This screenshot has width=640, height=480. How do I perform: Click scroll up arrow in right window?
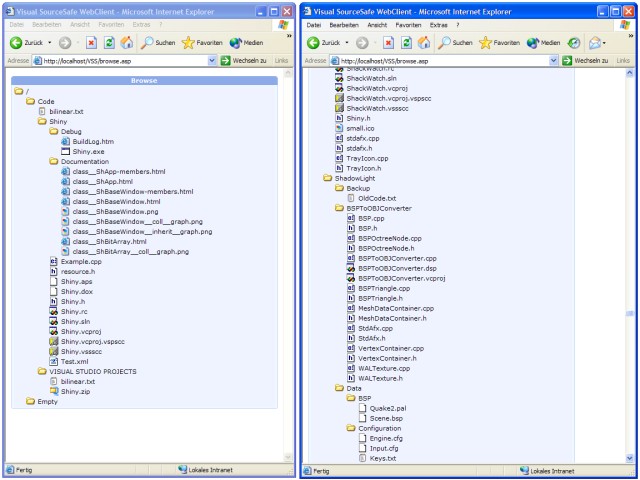[629, 73]
